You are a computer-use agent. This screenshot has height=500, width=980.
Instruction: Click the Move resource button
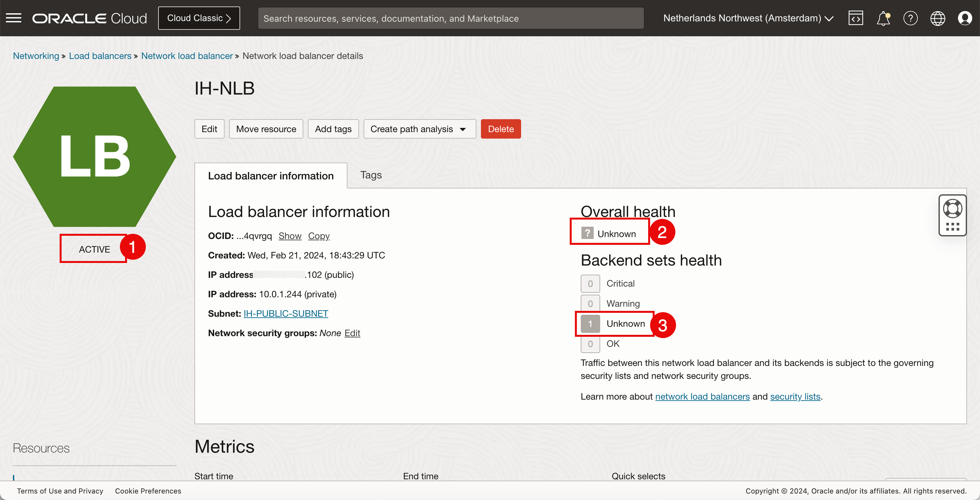(x=266, y=129)
